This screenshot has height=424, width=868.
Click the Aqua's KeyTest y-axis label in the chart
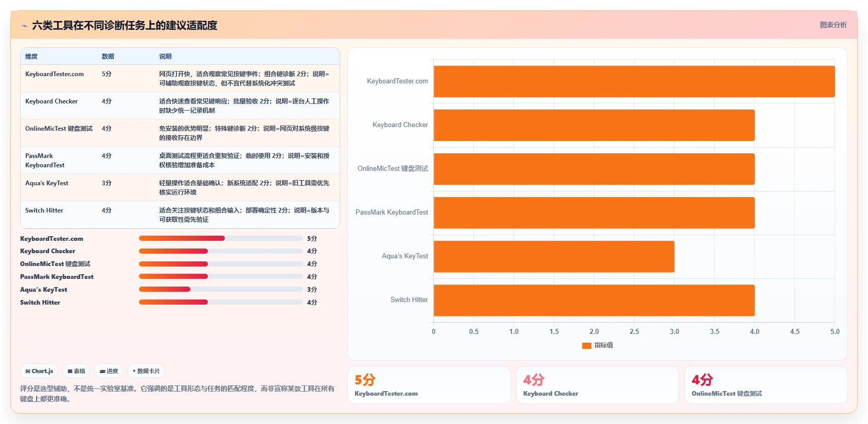(405, 256)
